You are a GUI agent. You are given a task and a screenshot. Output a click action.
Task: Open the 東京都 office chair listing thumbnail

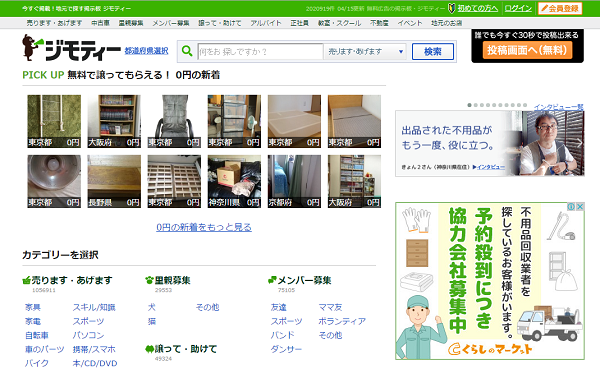click(174, 121)
